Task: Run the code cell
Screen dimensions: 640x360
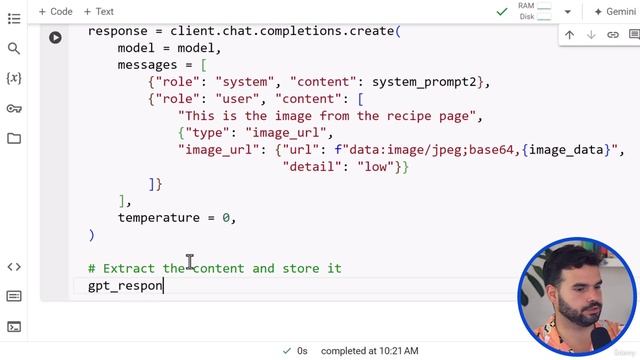Action: (56, 38)
